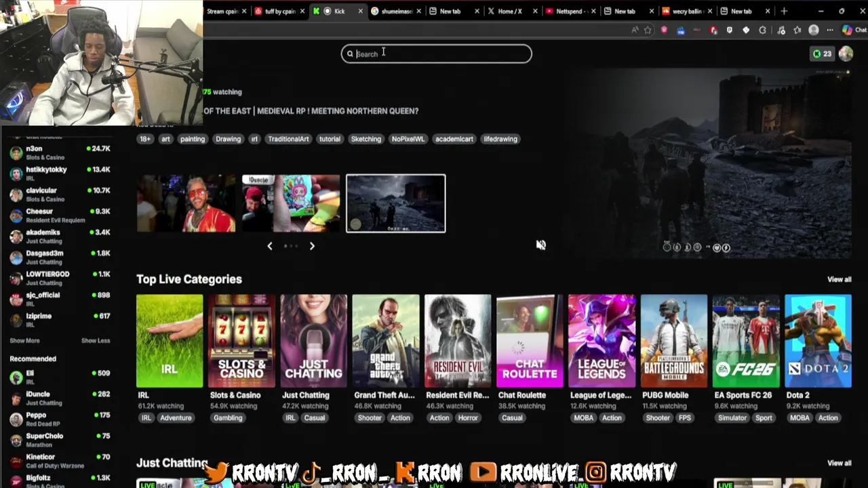Screen dimensions: 868x488
Task: Go to previous featured stream arrow
Action: (270, 246)
